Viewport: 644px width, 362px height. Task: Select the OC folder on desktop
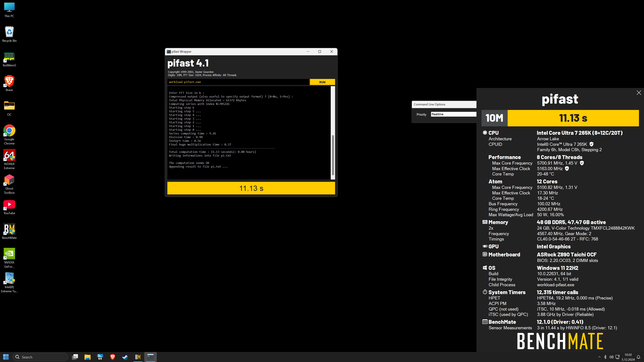click(9, 108)
